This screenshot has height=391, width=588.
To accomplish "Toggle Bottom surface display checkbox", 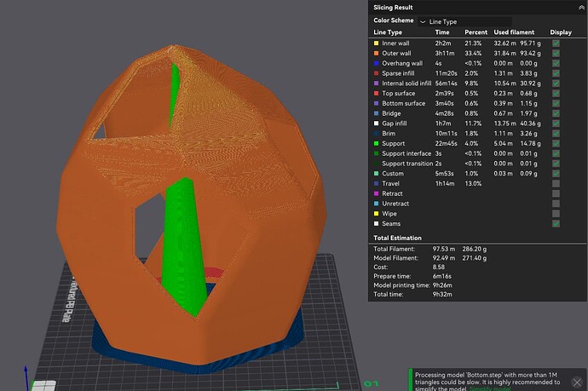I will click(556, 103).
